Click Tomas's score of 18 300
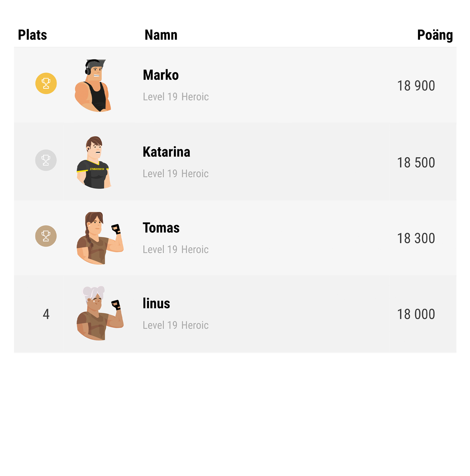Image resolution: width=470 pixels, height=476 pixels. coord(416,238)
